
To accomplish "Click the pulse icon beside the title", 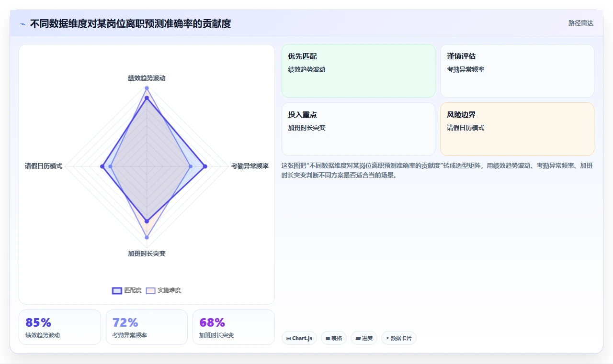I will pyautogui.click(x=23, y=24).
